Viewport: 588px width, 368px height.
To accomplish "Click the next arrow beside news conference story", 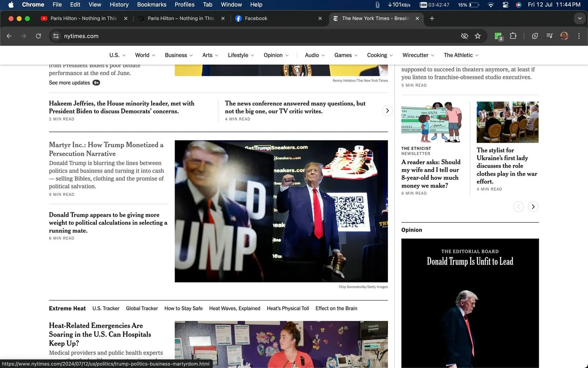I will (x=387, y=111).
